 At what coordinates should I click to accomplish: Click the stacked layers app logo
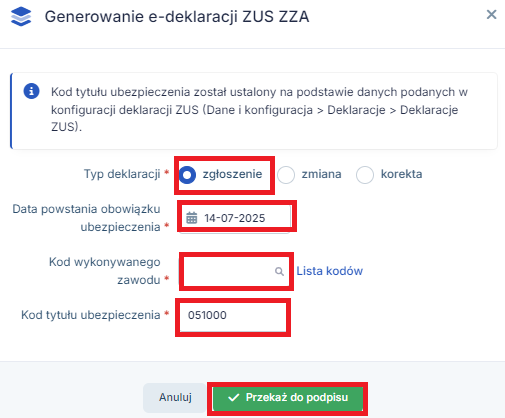(21, 17)
